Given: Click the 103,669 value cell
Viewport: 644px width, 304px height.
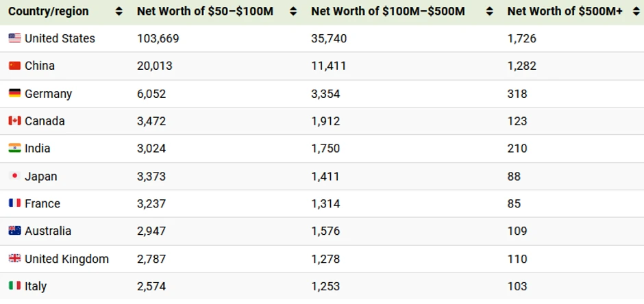Looking at the screenshot, I should 158,38.
